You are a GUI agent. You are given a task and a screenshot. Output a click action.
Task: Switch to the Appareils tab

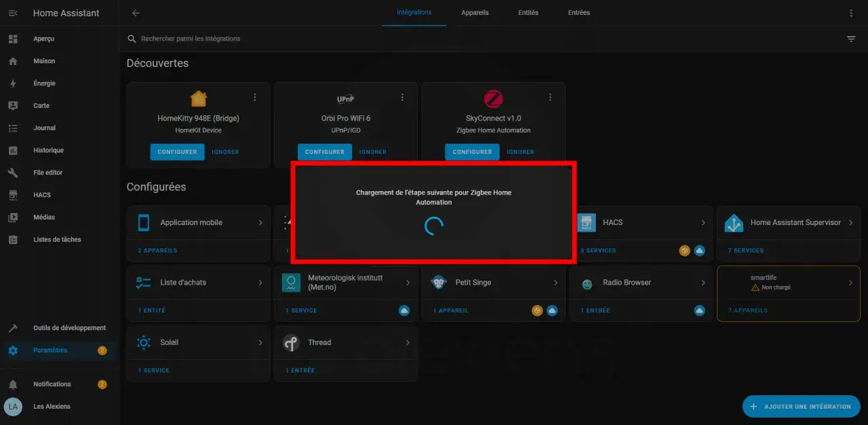click(475, 13)
